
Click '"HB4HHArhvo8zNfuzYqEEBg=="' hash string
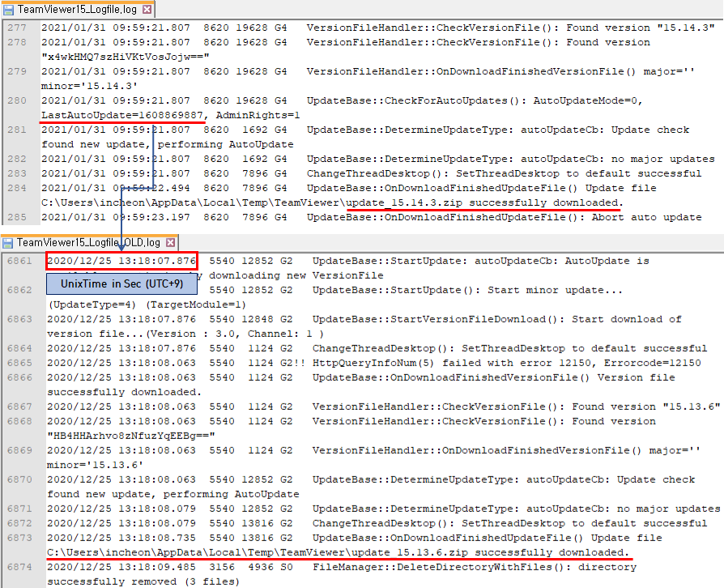tap(131, 436)
